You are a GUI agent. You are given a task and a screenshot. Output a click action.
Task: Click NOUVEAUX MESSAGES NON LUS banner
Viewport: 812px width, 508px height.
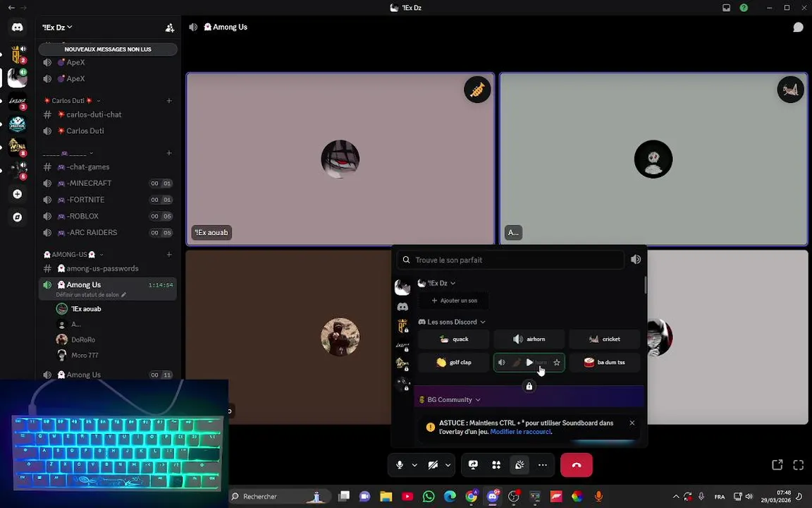(x=108, y=49)
